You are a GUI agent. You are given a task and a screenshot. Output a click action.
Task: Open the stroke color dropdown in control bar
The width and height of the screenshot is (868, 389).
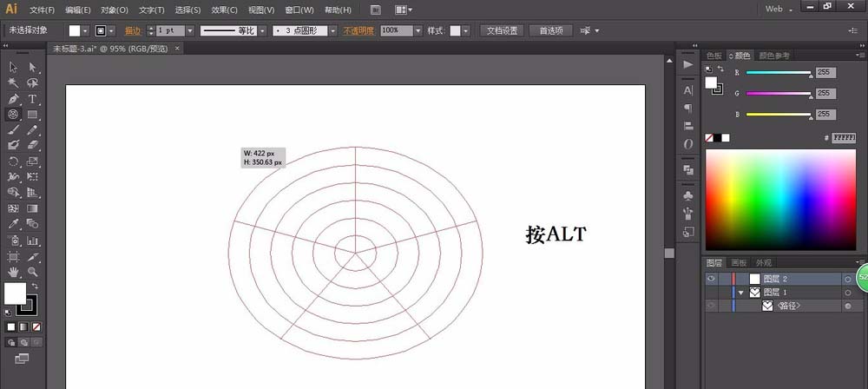pos(112,30)
